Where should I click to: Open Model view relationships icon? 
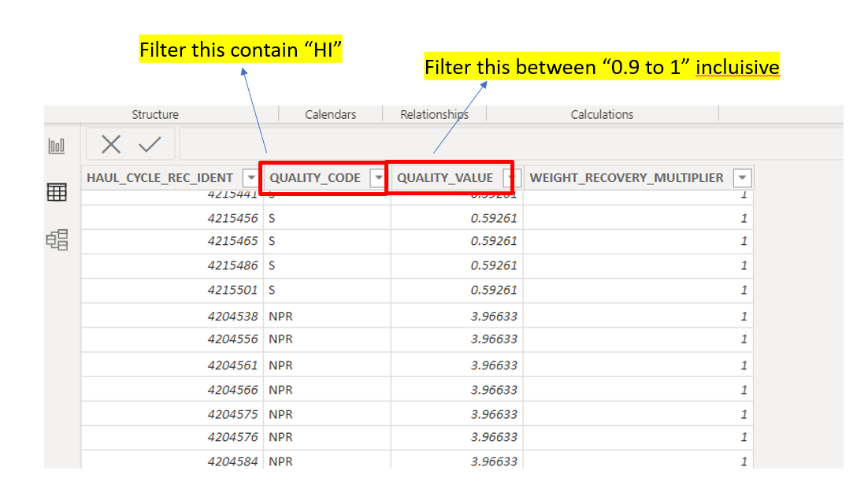click(57, 240)
